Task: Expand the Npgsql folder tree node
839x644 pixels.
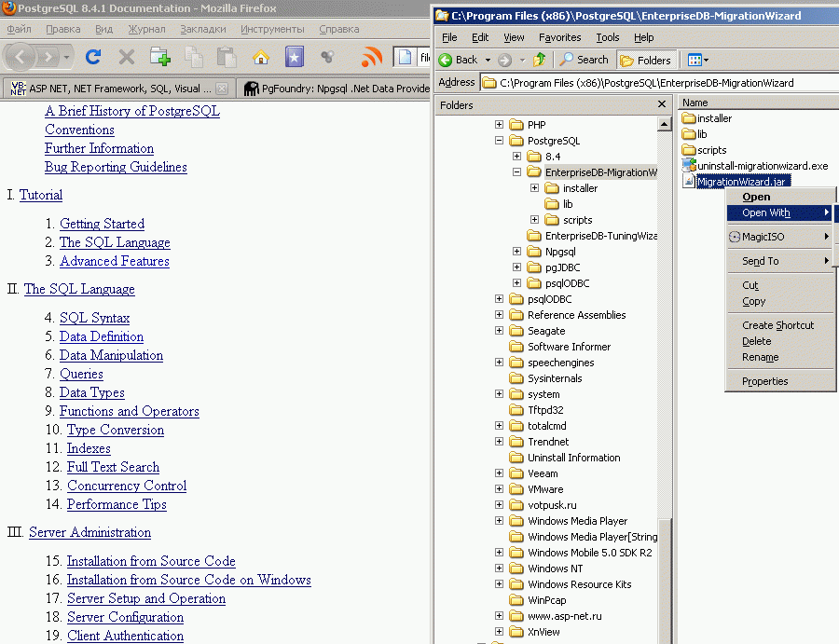Action: 516,252
